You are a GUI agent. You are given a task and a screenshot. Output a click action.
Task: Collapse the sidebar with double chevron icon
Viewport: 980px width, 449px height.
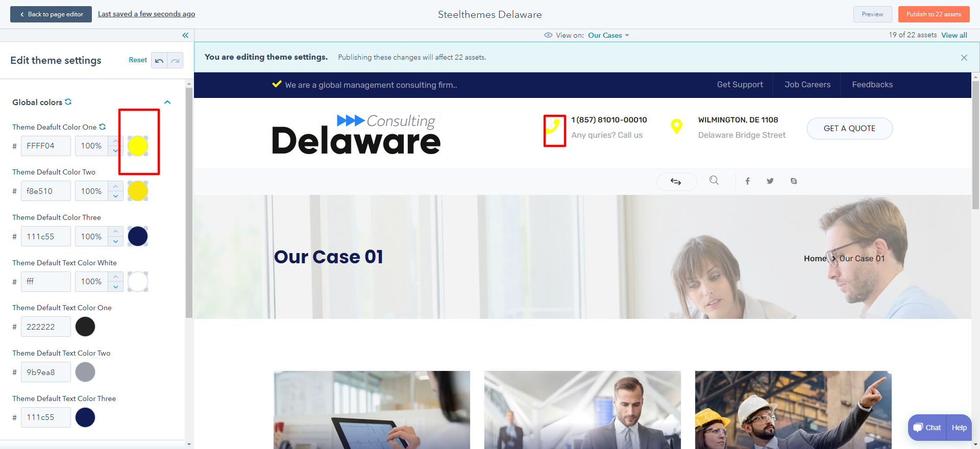[x=185, y=35]
